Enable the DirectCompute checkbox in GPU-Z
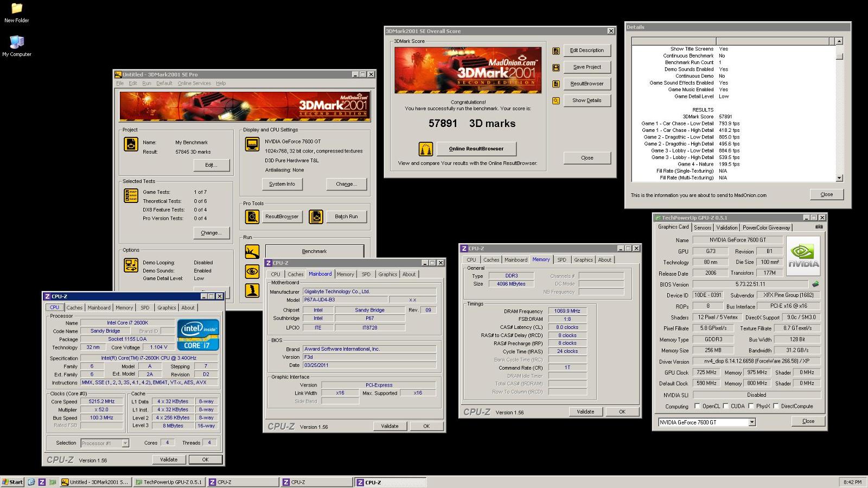 [x=776, y=406]
